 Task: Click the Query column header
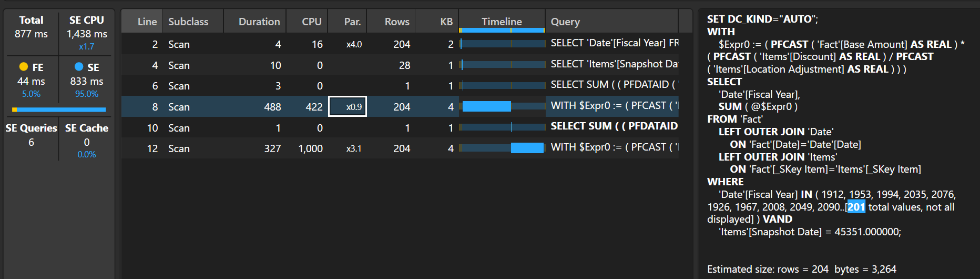click(565, 22)
